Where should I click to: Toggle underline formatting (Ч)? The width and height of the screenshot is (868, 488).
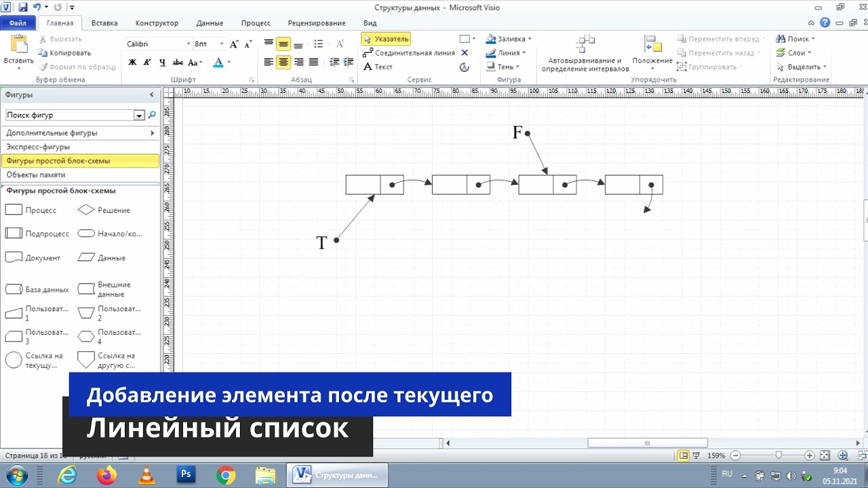tap(162, 62)
